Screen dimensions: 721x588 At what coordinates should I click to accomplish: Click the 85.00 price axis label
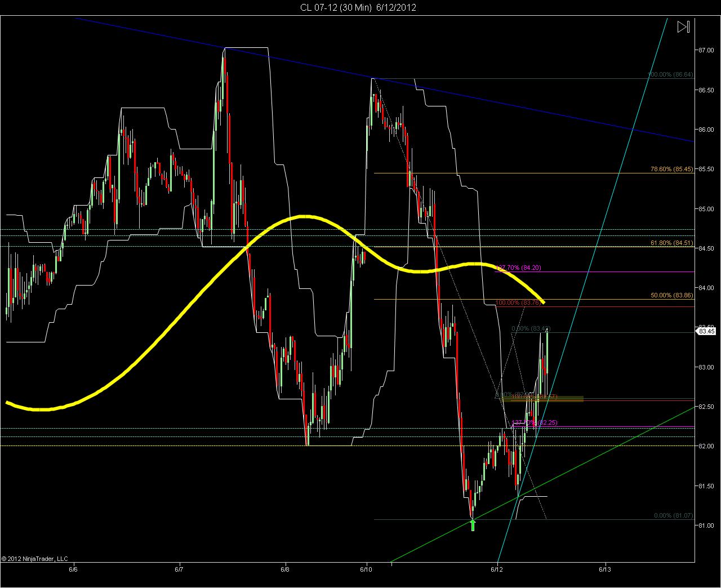tap(706, 209)
